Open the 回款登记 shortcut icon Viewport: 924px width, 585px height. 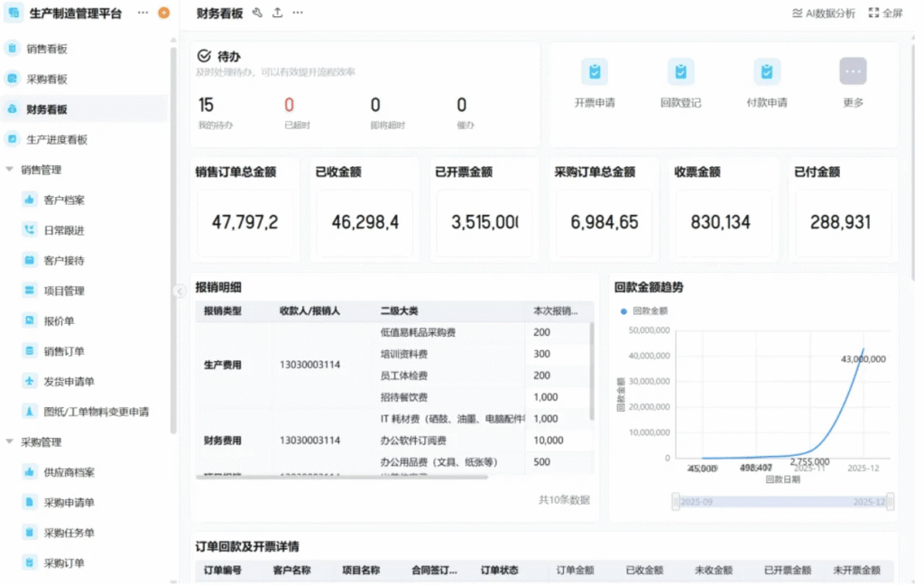click(x=680, y=72)
